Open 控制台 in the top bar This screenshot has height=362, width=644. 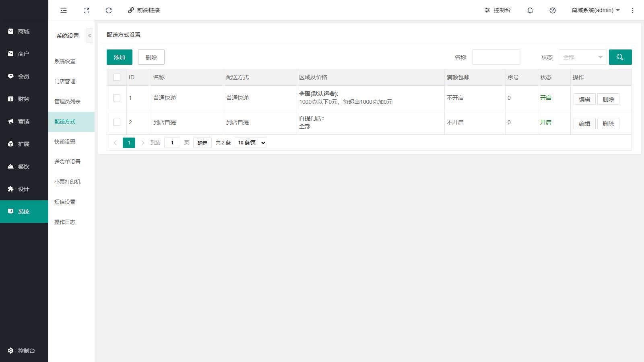[x=497, y=10]
